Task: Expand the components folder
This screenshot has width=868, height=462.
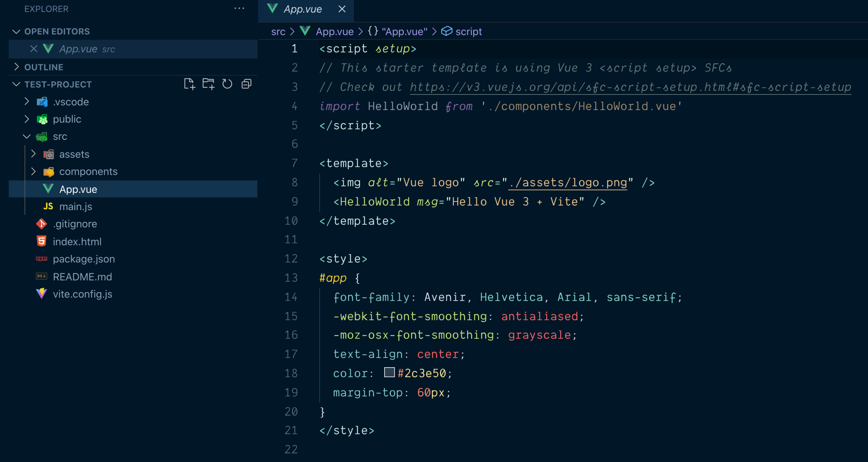Action: pos(33,171)
